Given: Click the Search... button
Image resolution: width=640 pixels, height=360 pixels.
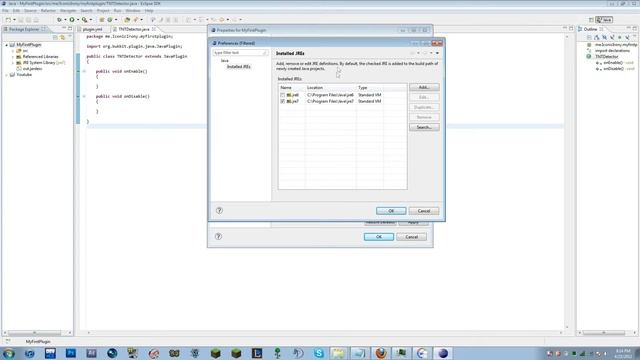Looking at the screenshot, I should pyautogui.click(x=424, y=127).
